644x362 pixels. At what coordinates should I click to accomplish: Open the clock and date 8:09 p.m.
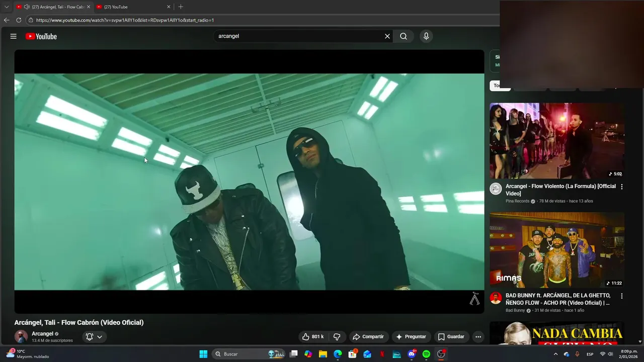pos(629,354)
